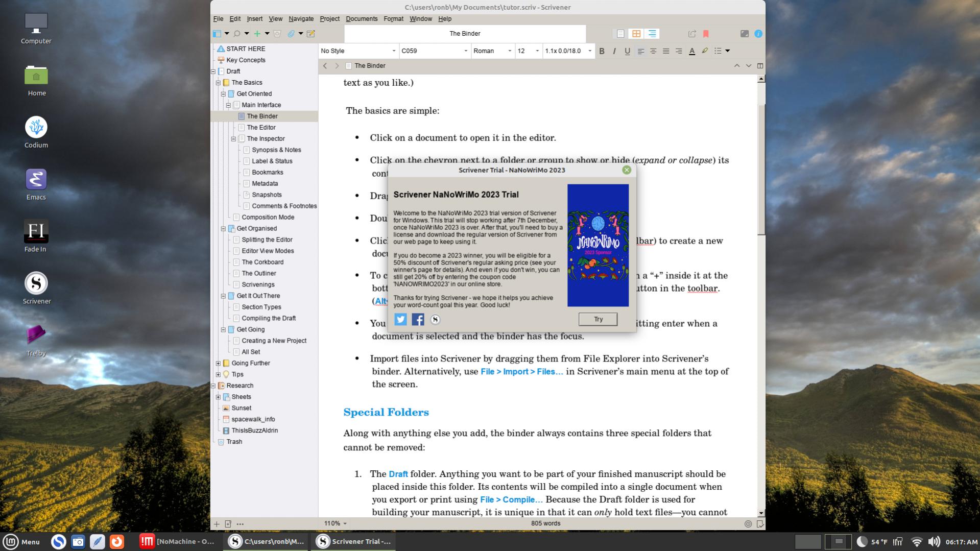Click the target word count icon

click(748, 524)
